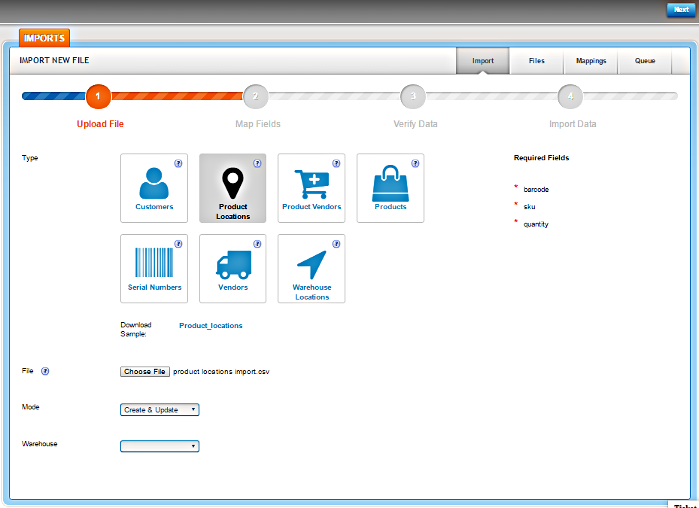Choose the Product Vendors cart icon
699x508 pixels.
pyautogui.click(x=311, y=184)
